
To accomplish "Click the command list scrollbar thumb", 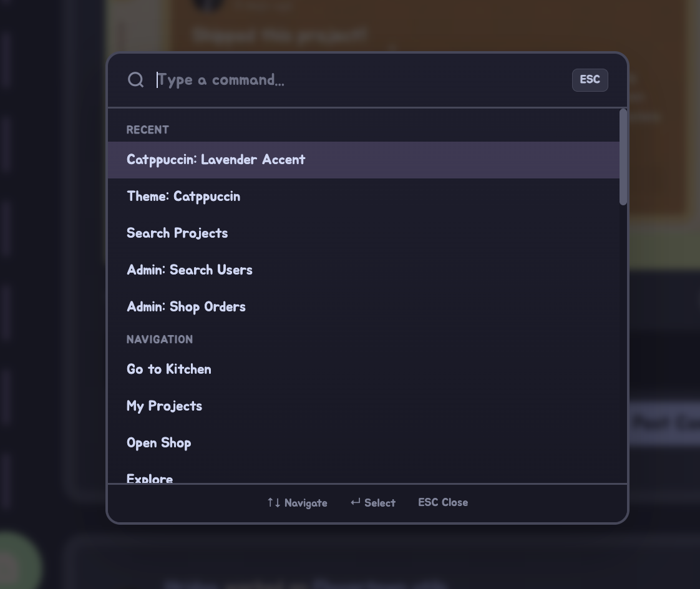I will (x=623, y=157).
